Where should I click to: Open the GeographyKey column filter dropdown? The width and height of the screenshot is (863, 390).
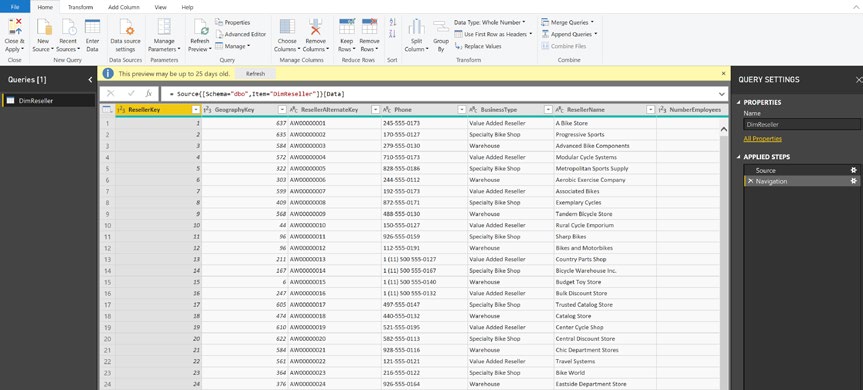[x=282, y=110]
